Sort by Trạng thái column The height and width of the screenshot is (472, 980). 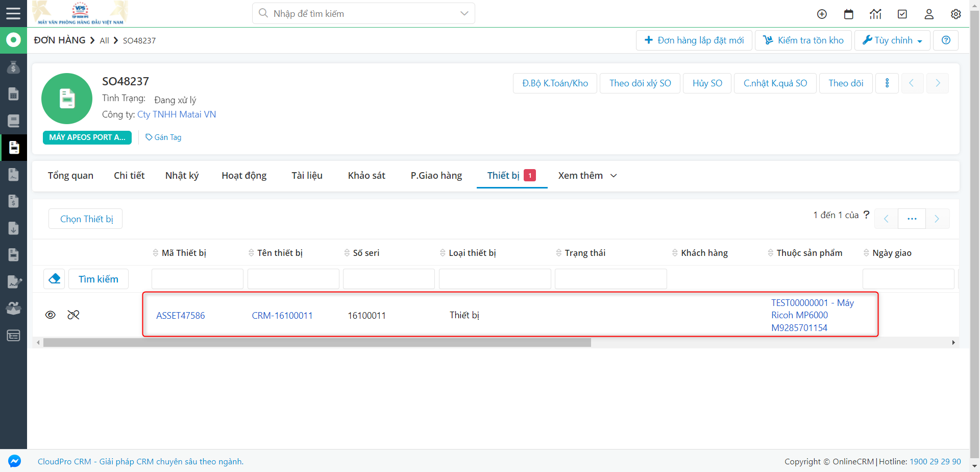pos(581,253)
